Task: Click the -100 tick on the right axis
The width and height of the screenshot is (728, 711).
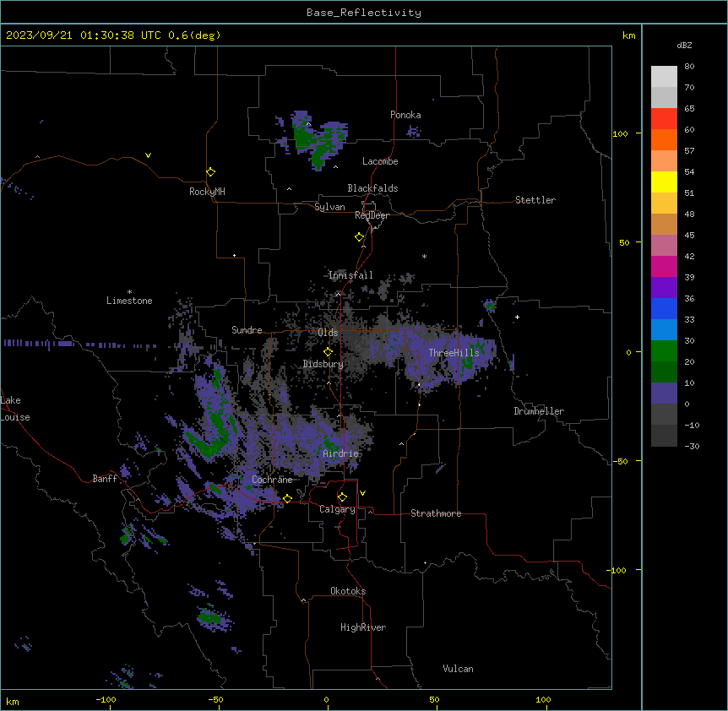Action: point(617,570)
